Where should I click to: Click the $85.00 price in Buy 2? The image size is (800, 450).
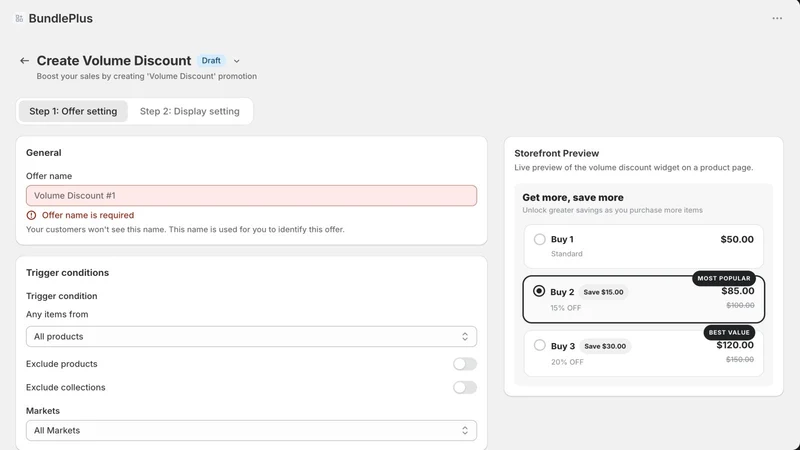[x=738, y=291]
